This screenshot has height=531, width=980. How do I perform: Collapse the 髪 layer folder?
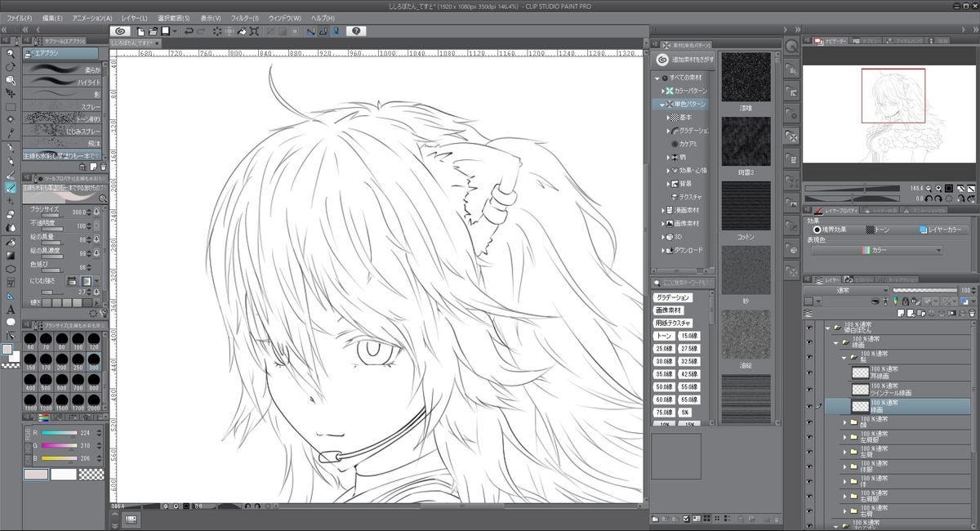[x=844, y=357]
